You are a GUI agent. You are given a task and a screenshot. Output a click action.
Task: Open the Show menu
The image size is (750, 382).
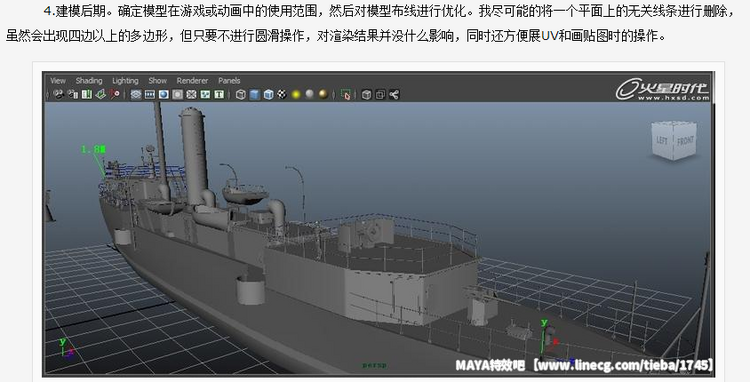(157, 81)
